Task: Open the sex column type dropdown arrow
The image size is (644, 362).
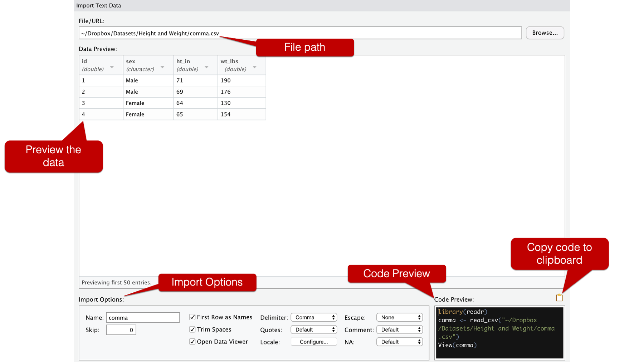Action: (x=162, y=67)
